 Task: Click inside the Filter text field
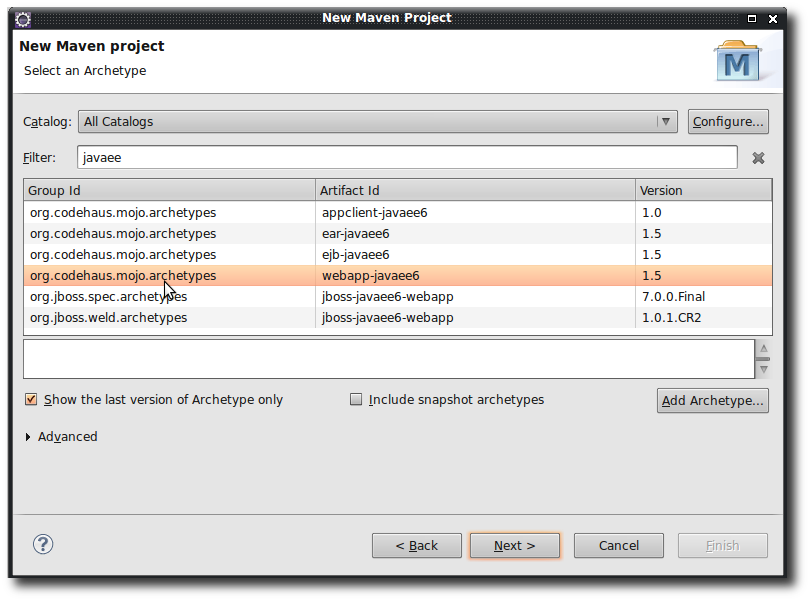[400, 157]
